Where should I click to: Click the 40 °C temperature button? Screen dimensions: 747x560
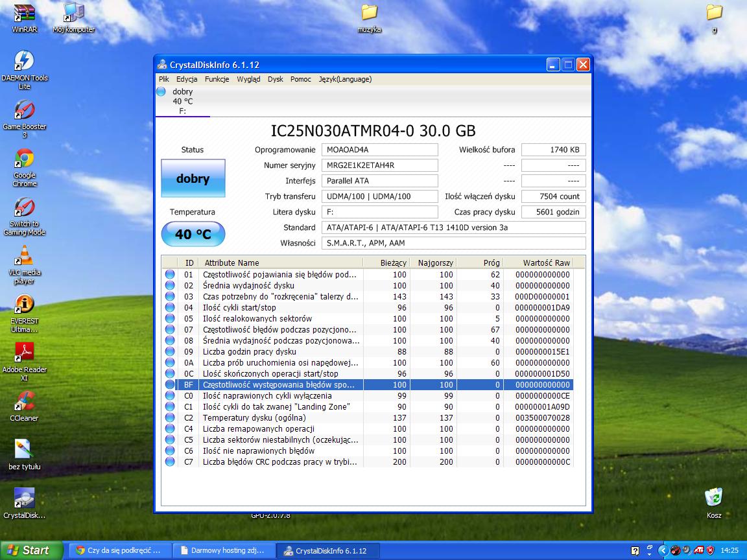(x=193, y=234)
